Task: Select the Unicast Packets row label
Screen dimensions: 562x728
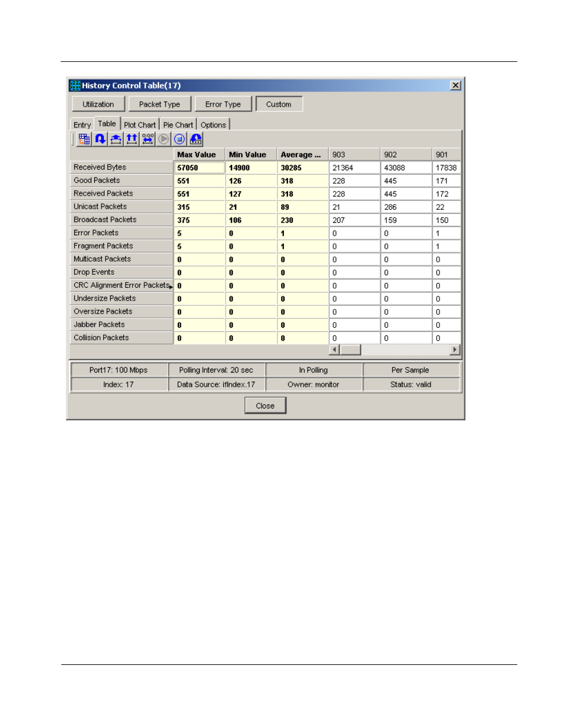Action: [121, 206]
